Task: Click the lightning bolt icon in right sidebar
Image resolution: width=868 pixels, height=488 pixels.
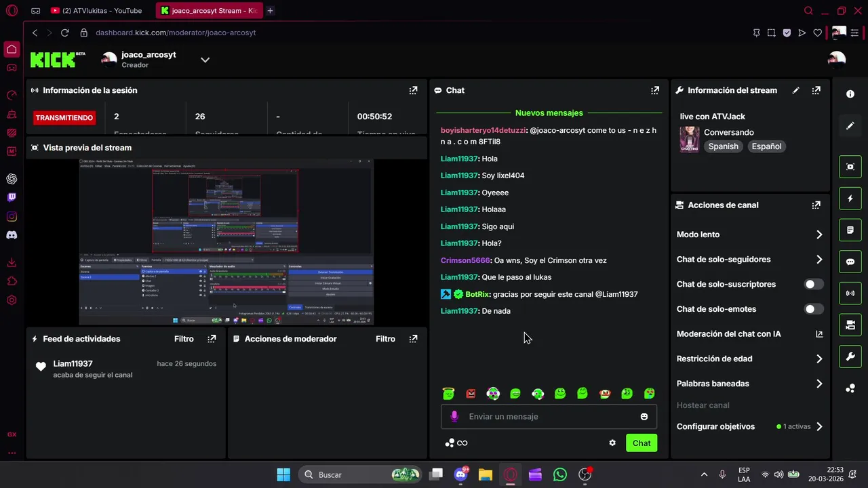Action: [x=850, y=199]
